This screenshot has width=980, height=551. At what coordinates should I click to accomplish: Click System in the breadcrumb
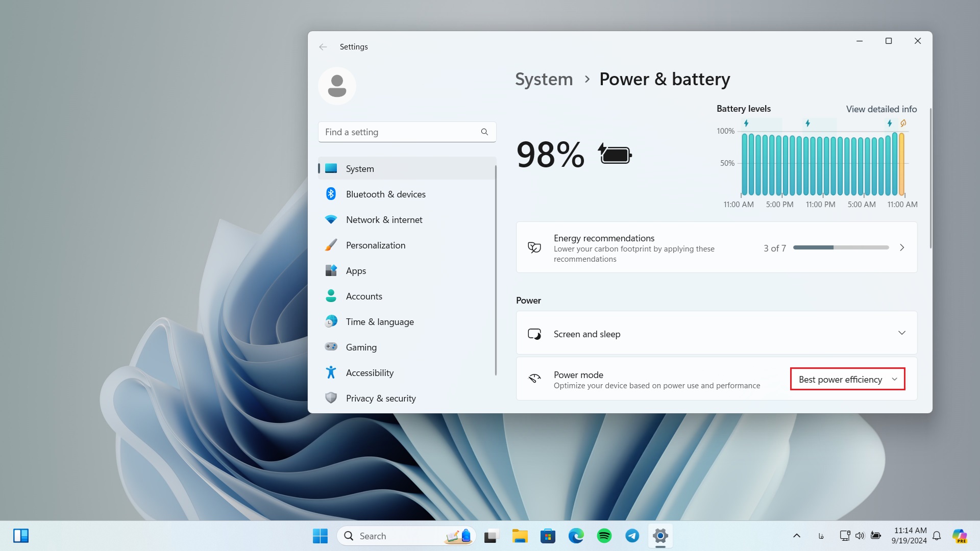[544, 80]
